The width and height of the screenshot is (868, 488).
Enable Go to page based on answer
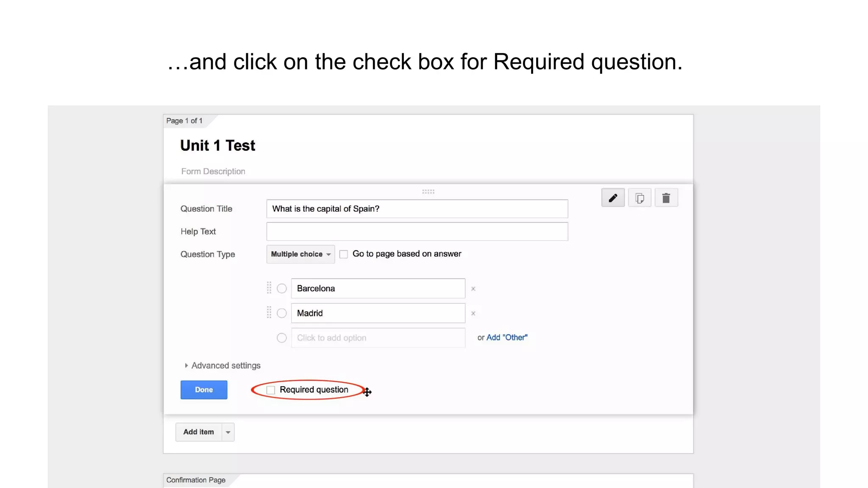344,254
